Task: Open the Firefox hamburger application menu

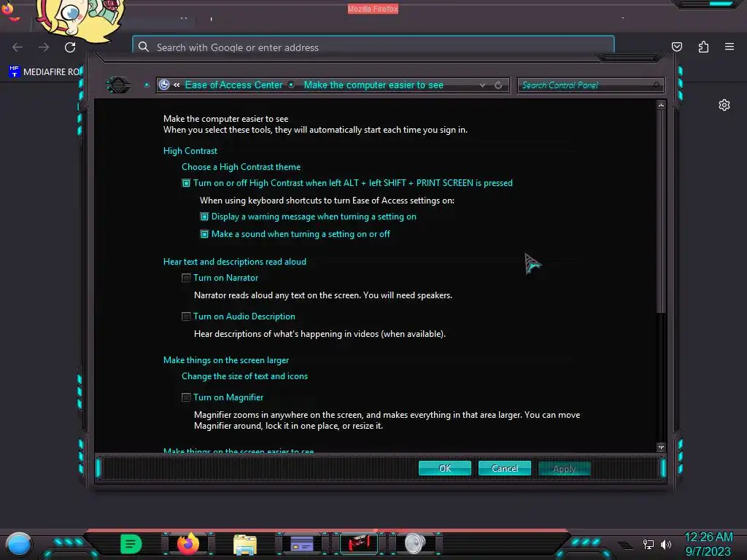Action: [x=729, y=47]
